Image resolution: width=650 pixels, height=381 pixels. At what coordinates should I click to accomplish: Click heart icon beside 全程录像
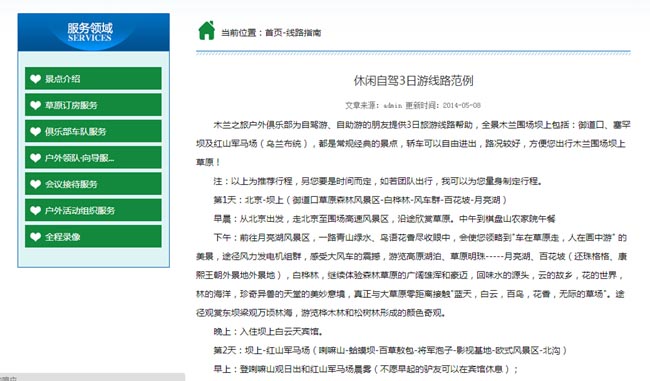pos(36,237)
